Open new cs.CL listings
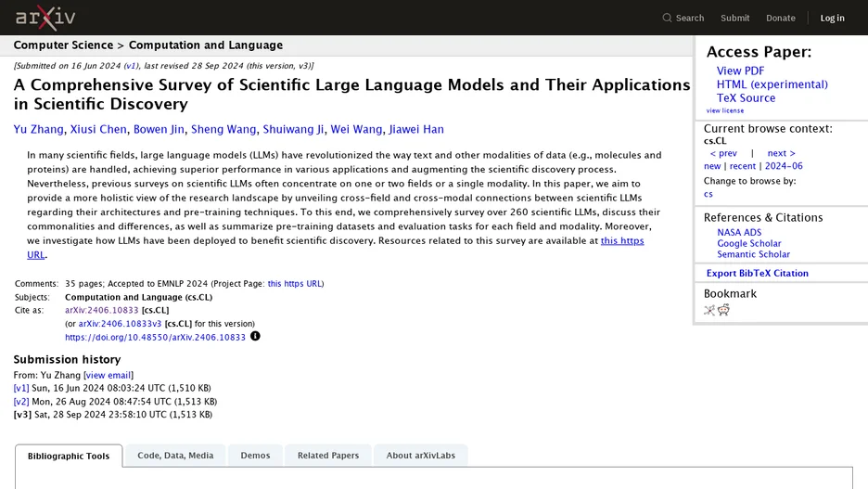The width and height of the screenshot is (868, 489). pyautogui.click(x=712, y=166)
